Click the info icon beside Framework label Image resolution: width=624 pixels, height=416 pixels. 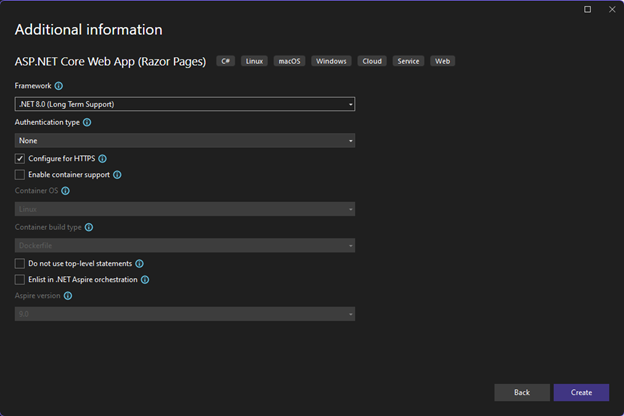coord(58,86)
